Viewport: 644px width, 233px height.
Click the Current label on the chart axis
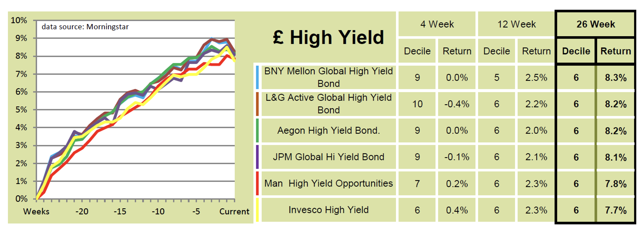[x=234, y=211]
